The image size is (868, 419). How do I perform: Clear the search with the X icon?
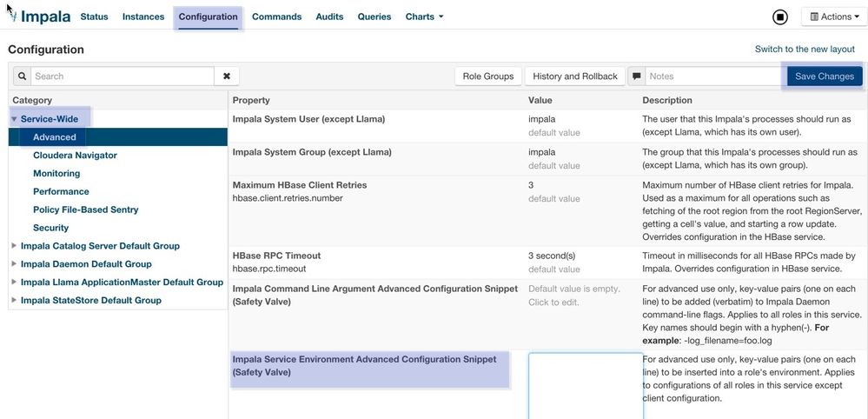point(227,76)
